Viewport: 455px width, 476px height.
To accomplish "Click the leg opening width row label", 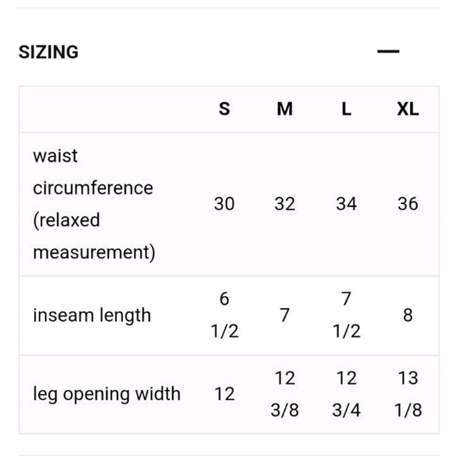I will pos(107,394).
